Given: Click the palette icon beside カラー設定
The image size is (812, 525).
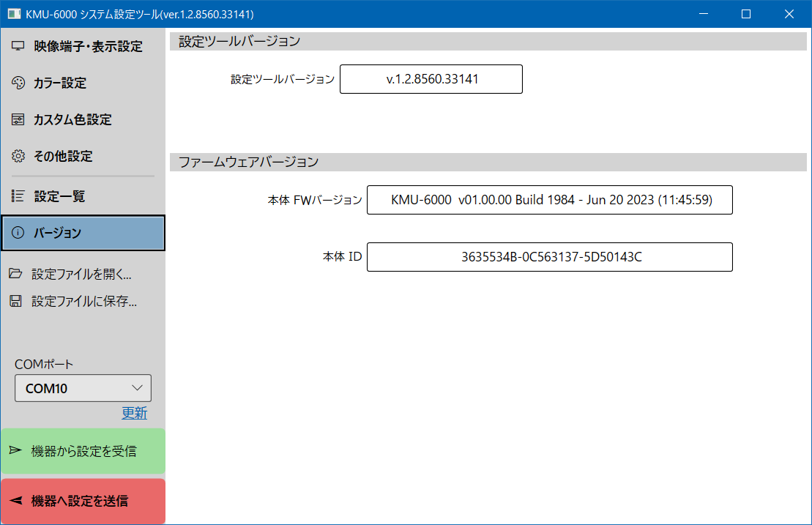Looking at the screenshot, I should pos(18,83).
